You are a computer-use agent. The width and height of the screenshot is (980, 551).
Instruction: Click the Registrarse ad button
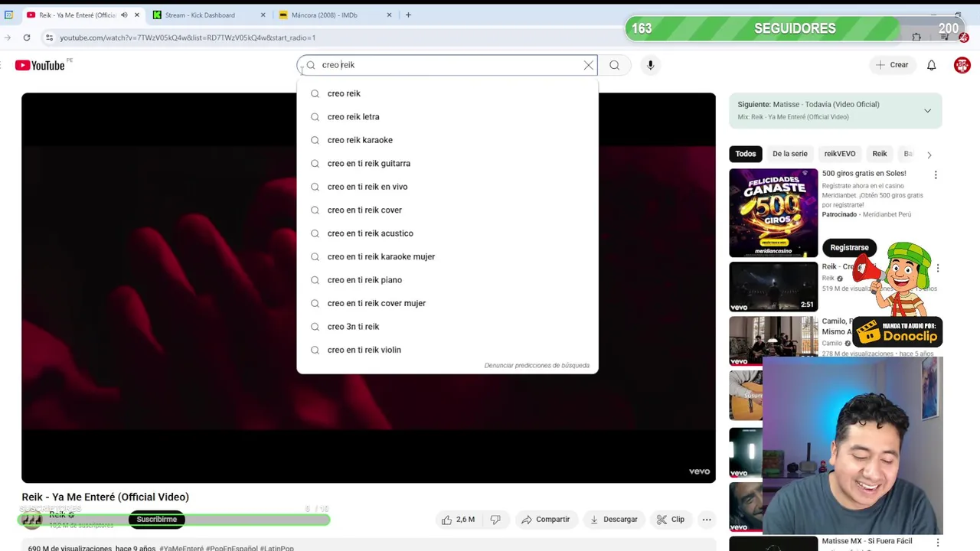tap(849, 248)
